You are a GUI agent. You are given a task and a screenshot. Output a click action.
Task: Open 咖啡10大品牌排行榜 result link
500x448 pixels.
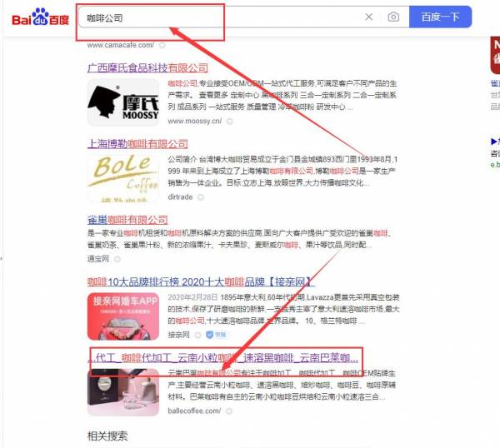(x=200, y=281)
